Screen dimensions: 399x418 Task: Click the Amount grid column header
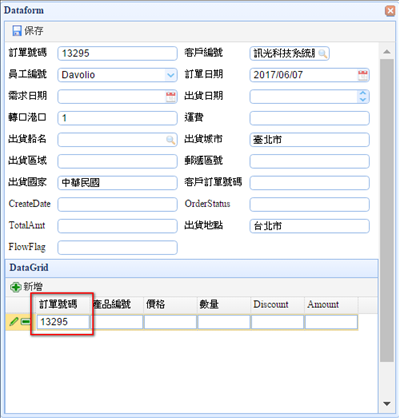coord(331,304)
